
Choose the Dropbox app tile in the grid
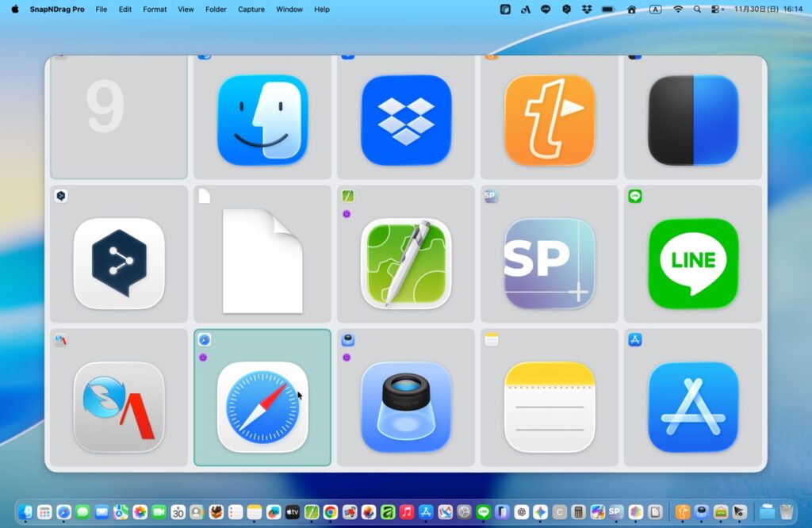pyautogui.click(x=406, y=120)
